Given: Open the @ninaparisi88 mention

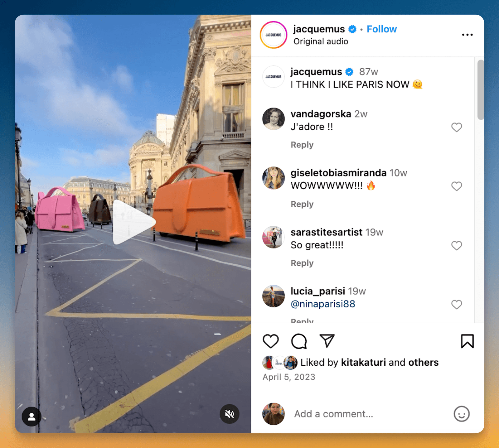Looking at the screenshot, I should click(323, 304).
